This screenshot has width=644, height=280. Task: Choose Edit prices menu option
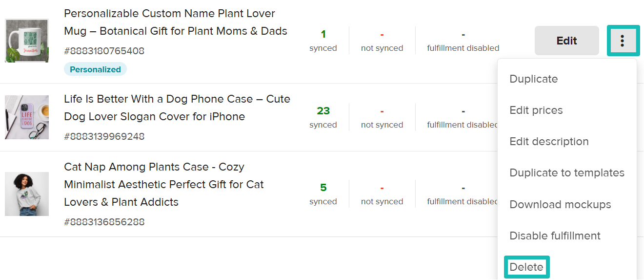tap(536, 110)
